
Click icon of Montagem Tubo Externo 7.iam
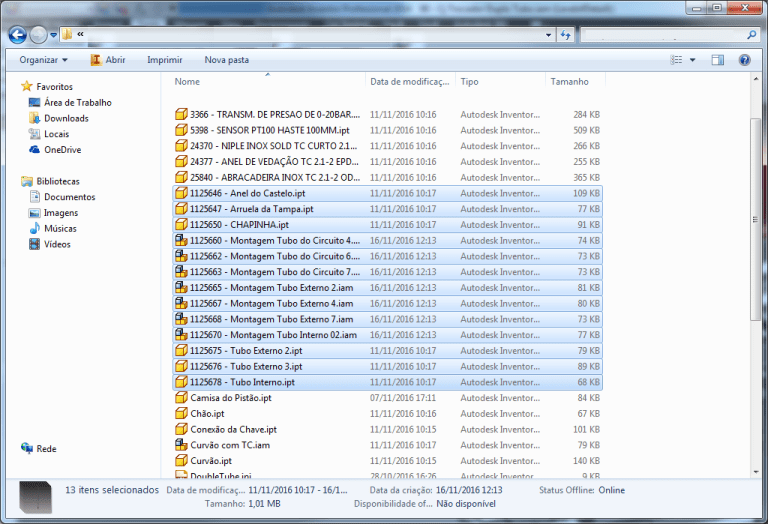pos(181,319)
